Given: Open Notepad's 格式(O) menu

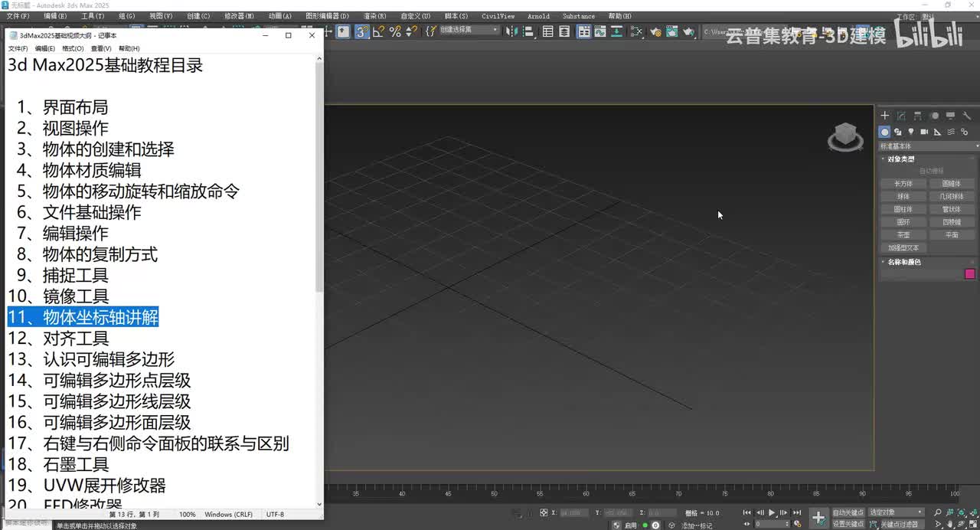Looking at the screenshot, I should pyautogui.click(x=73, y=48).
